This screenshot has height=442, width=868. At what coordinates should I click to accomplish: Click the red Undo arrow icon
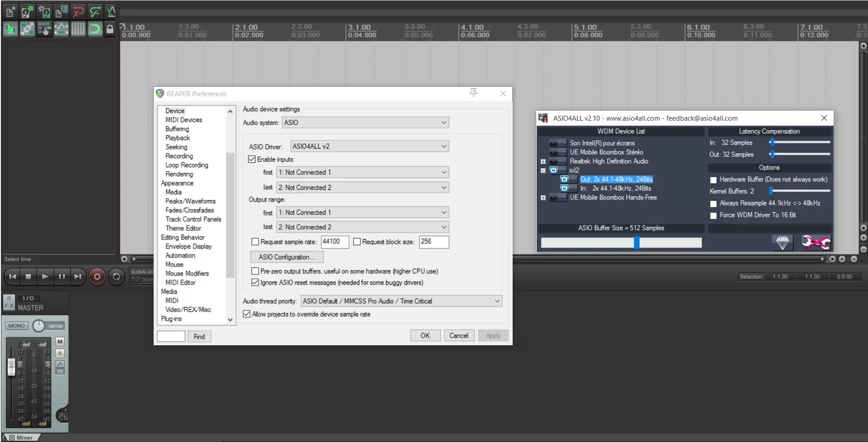pos(78,11)
